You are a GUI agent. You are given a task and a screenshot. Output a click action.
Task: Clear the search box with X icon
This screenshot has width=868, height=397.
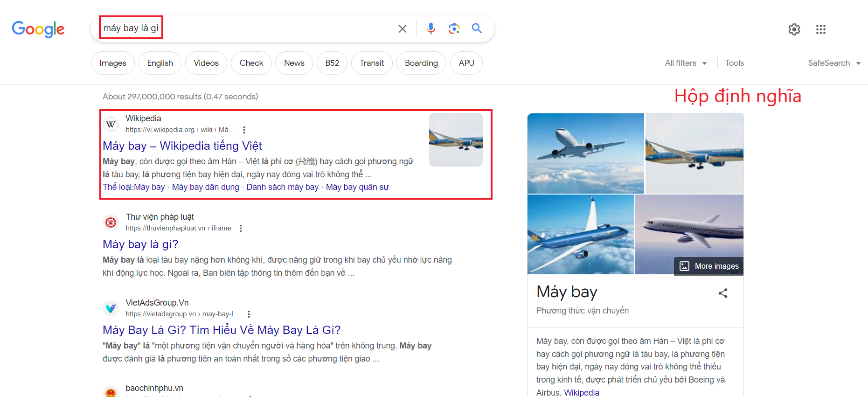click(x=403, y=28)
